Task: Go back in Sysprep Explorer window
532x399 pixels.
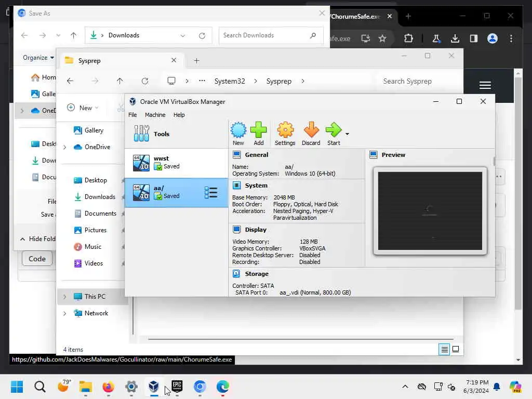Action: click(x=70, y=81)
